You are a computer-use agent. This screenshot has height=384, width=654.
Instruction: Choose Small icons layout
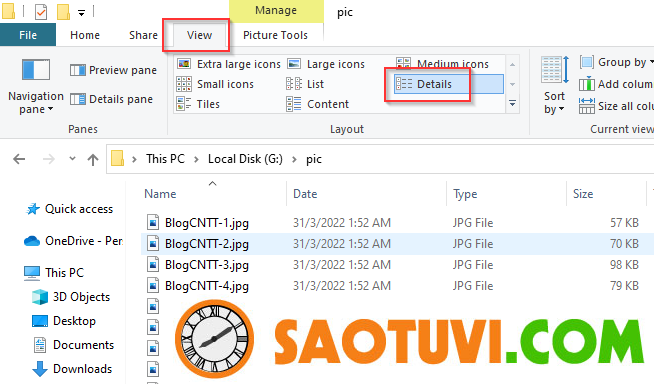(215, 84)
